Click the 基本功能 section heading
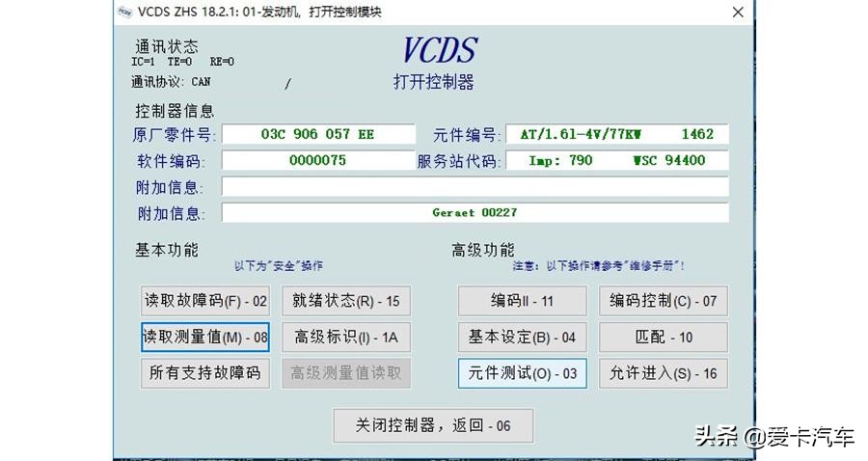Screen dimensions: 868x461 pyautogui.click(x=167, y=250)
